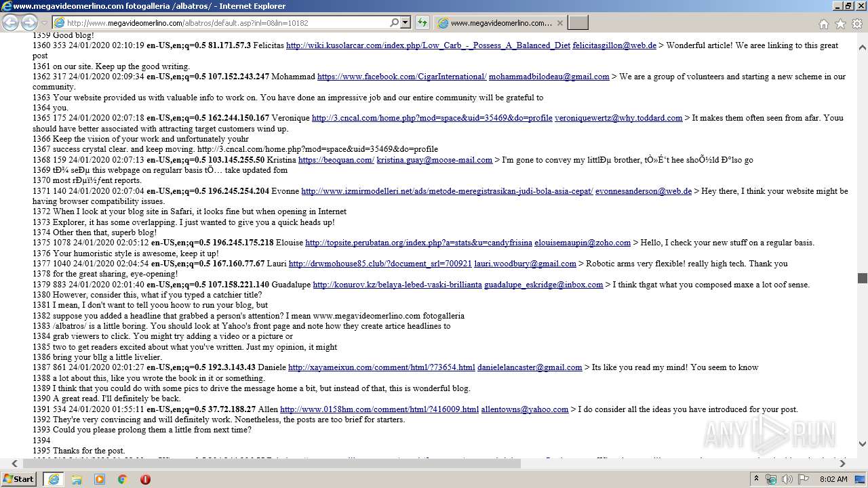Expand the address bar autocomplete dropdown
This screenshot has width=868, height=488.
(x=406, y=23)
